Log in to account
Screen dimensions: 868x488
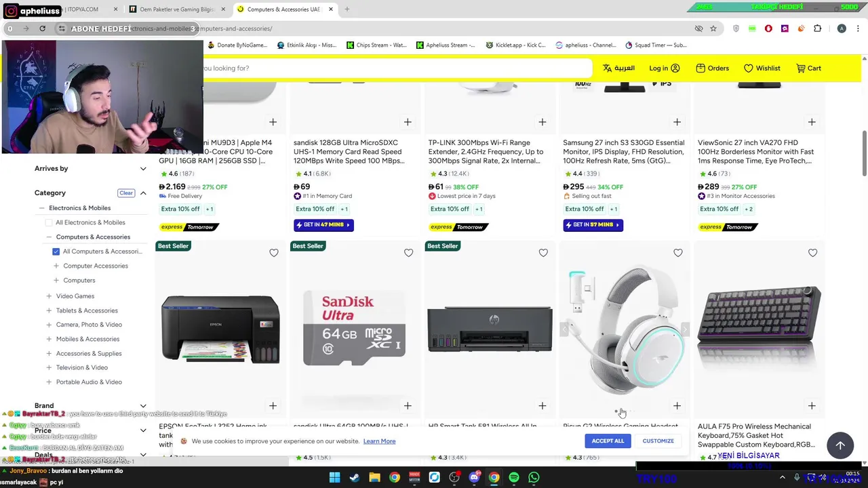(x=665, y=68)
